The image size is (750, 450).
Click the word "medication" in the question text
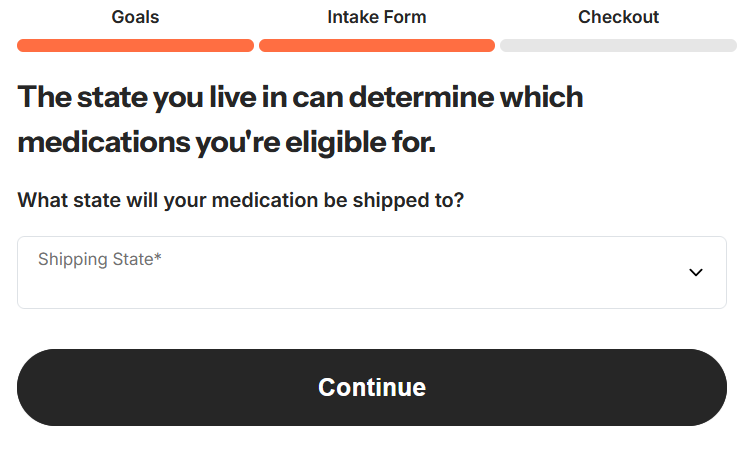(270, 200)
